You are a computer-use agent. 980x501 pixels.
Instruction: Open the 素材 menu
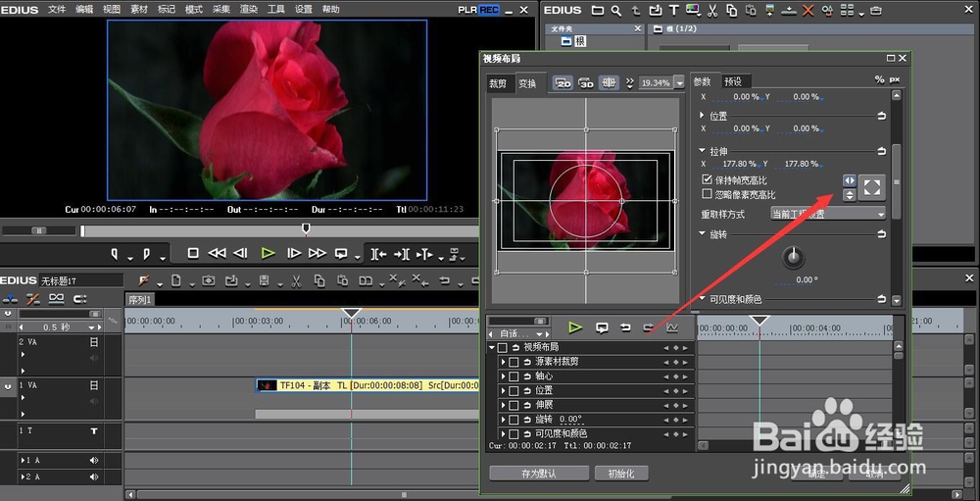tap(139, 10)
